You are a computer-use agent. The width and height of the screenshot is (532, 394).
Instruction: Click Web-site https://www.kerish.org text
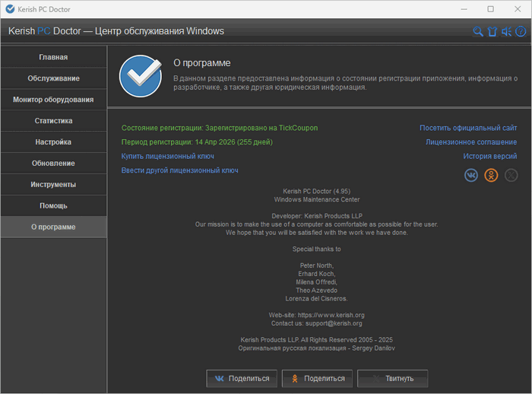(x=317, y=315)
